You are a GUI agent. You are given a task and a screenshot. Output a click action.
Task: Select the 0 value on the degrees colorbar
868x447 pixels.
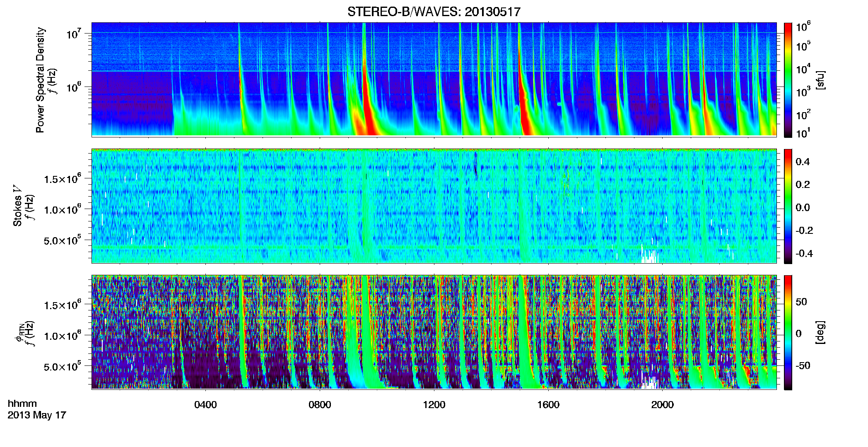coord(798,334)
